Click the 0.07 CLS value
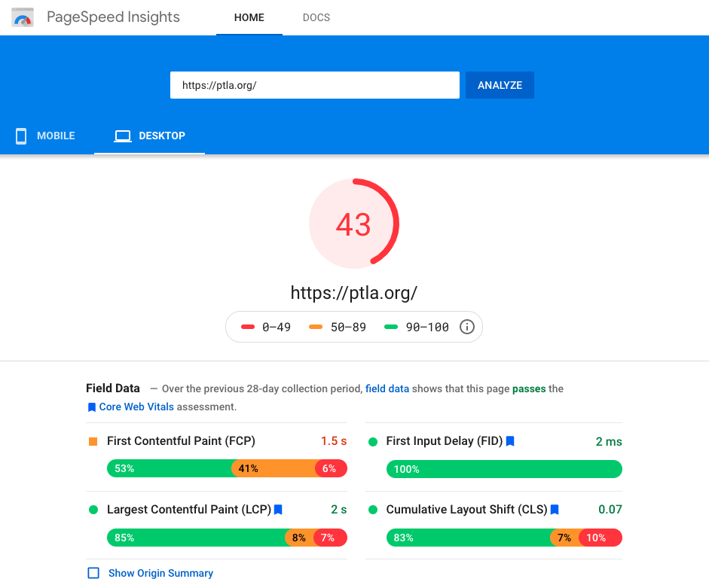 coord(610,510)
